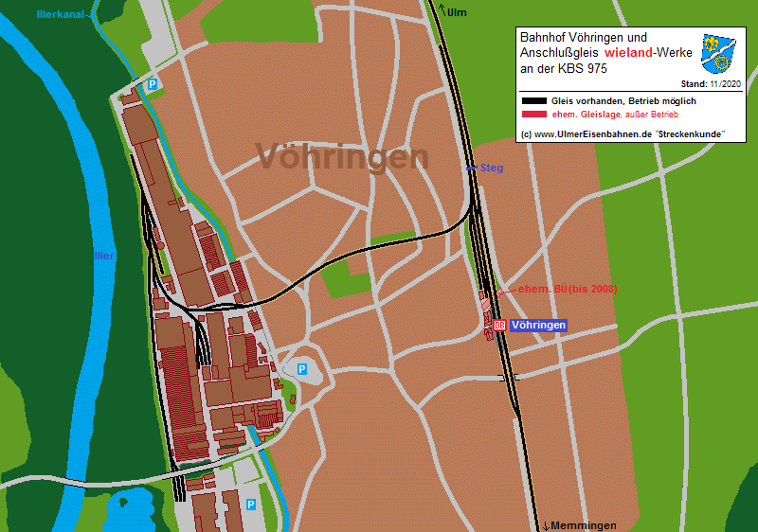Click the blue Vöhringen station label
This screenshot has width=758, height=532.
(x=538, y=326)
